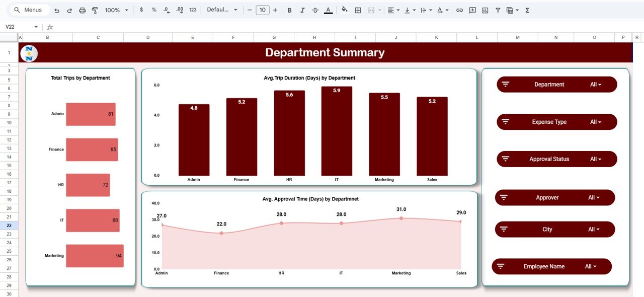Click the Decrease decimal places icon
Image resolution: width=644 pixels, height=297 pixels.
166,10
